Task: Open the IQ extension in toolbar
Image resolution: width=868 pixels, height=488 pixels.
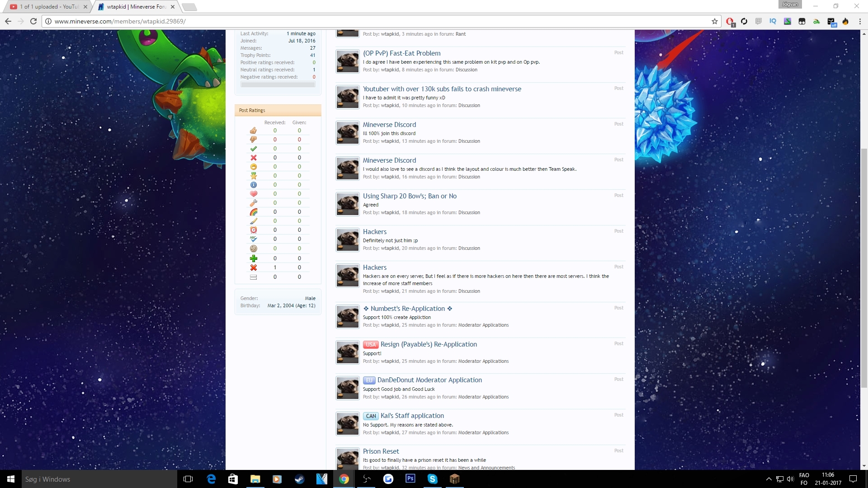Action: tap(773, 21)
